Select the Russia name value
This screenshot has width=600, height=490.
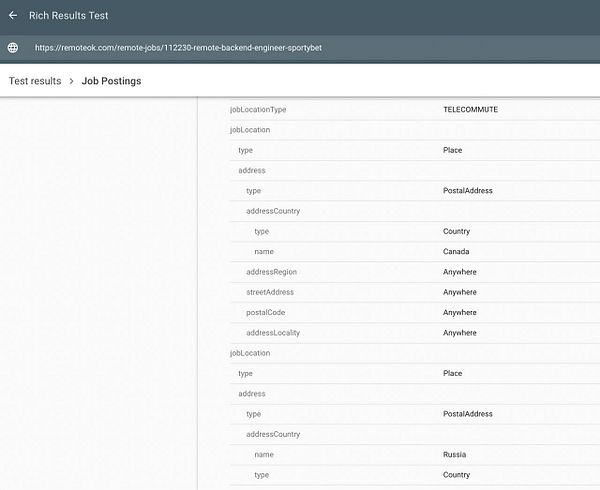[454, 454]
